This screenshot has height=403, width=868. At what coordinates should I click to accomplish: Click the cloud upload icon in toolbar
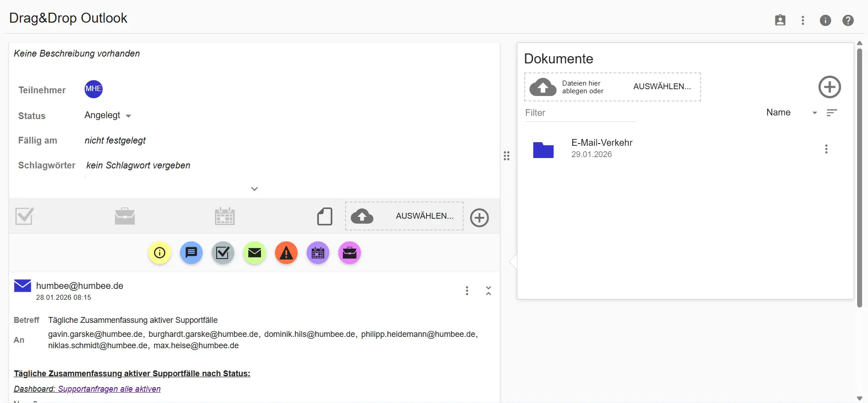362,216
